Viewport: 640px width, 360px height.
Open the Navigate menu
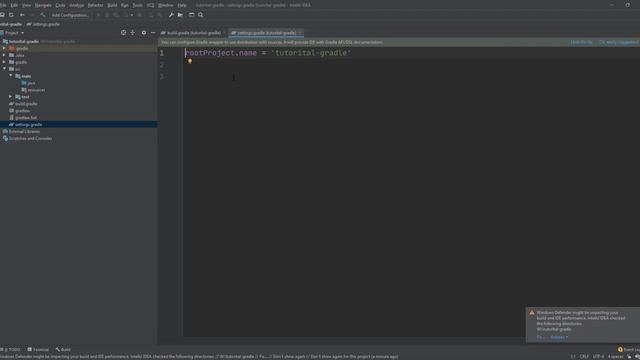(x=43, y=5)
